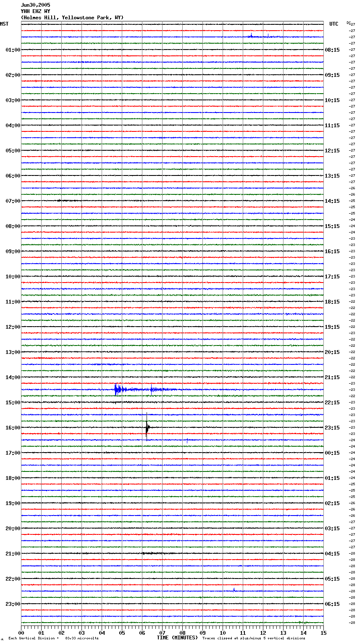
Task: Select the 20:00 MST row label
Action: pyautogui.click(x=13, y=529)
